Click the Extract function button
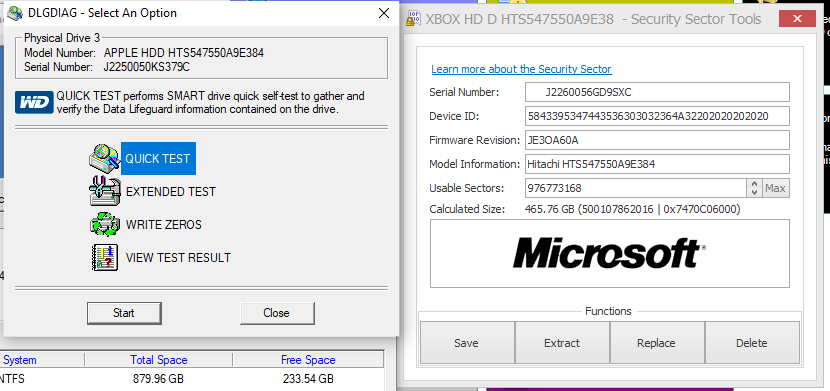Screen dimensions: 830x391 tap(562, 343)
